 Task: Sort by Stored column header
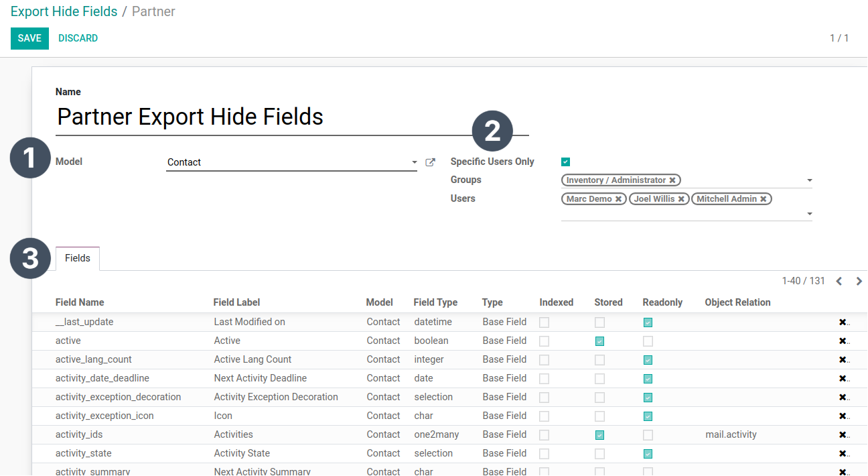point(608,302)
